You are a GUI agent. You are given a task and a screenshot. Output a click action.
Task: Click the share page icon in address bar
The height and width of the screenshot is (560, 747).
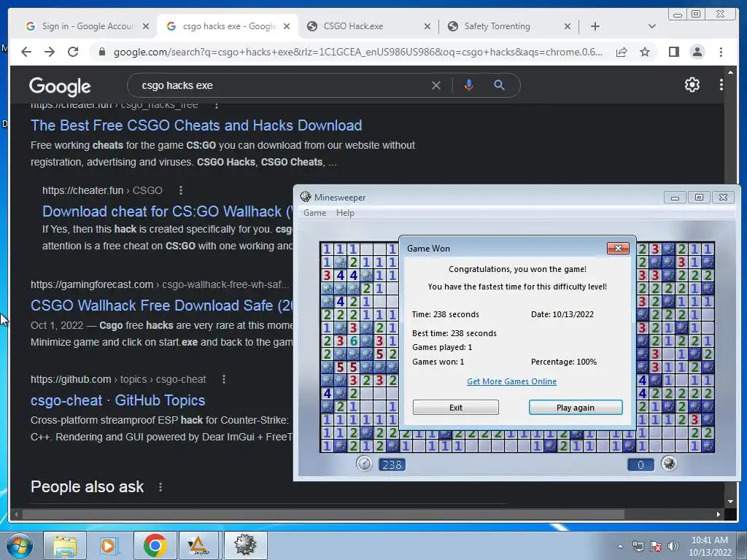[x=622, y=52]
